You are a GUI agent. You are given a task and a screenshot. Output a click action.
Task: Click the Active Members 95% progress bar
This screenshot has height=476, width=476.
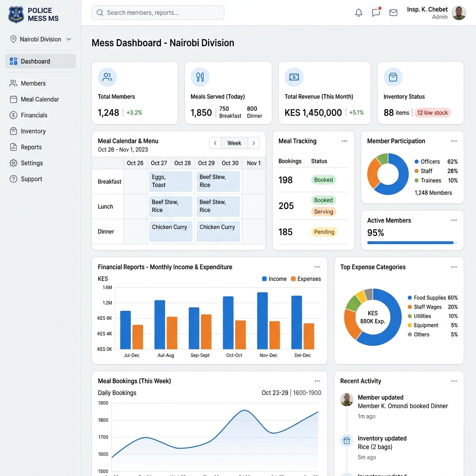point(412,243)
